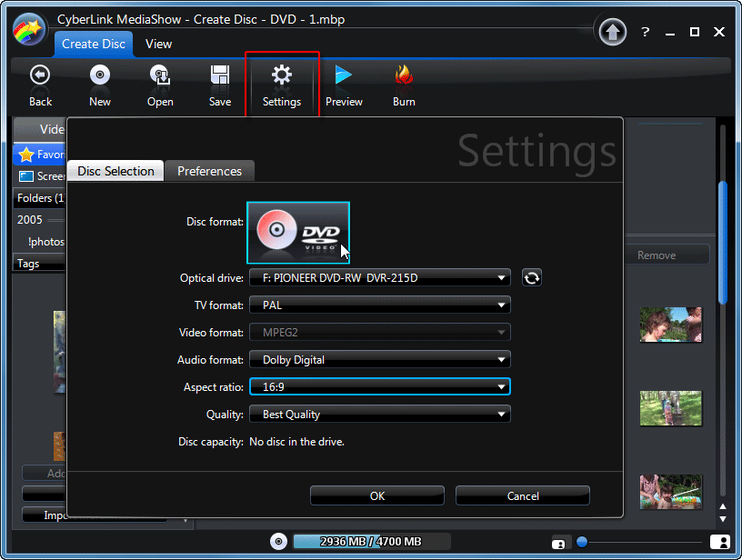Viewport: 742px width, 560px height.
Task: Open help with the question mark icon
Action: click(645, 32)
